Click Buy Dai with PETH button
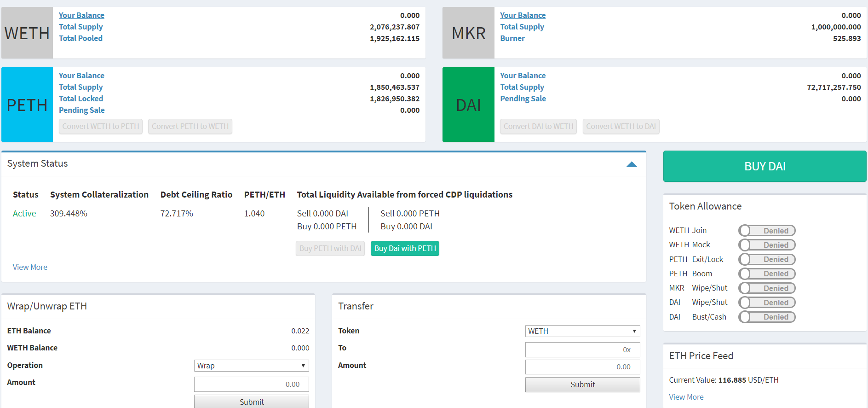The height and width of the screenshot is (408, 868). (x=405, y=248)
